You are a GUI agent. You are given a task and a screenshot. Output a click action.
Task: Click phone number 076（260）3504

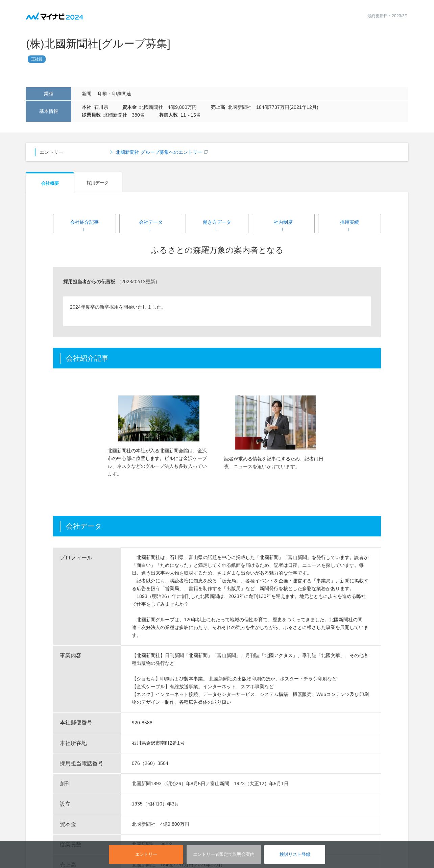(150, 763)
